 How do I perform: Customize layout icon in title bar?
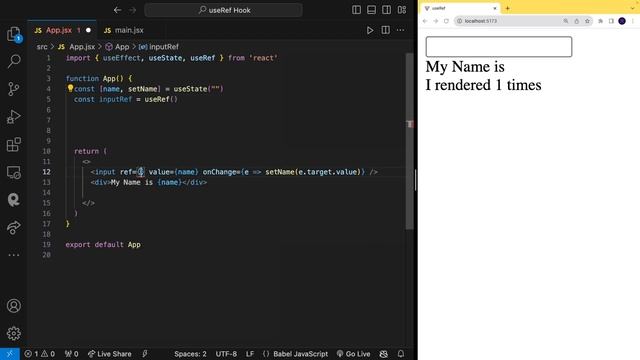(402, 10)
